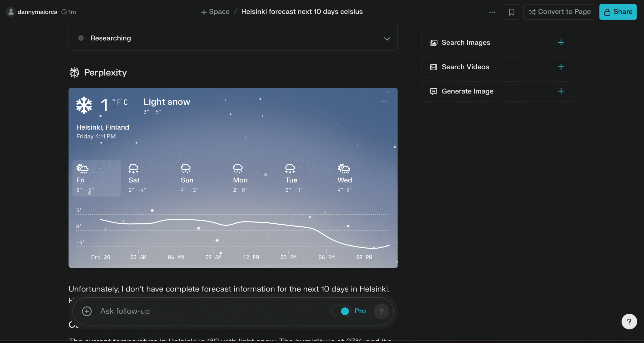The image size is (644, 343).
Task: Switch temperature unit to Fahrenheit
Action: coord(119,102)
